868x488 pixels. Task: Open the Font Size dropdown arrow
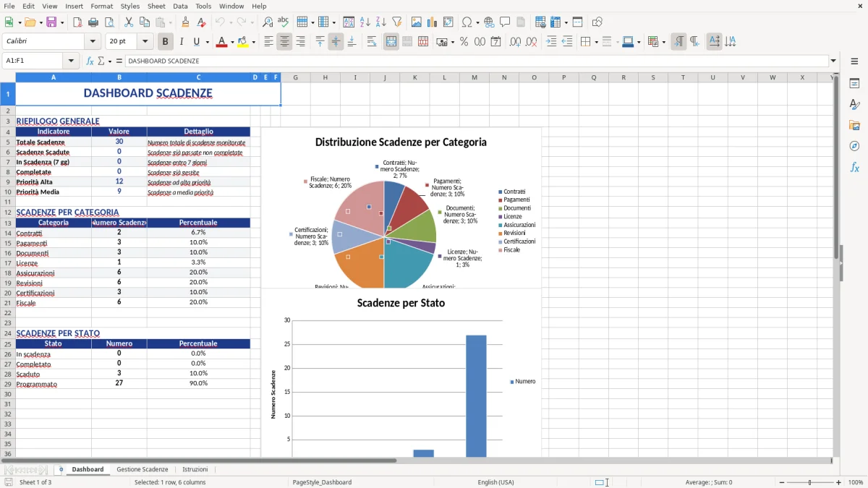[145, 42]
